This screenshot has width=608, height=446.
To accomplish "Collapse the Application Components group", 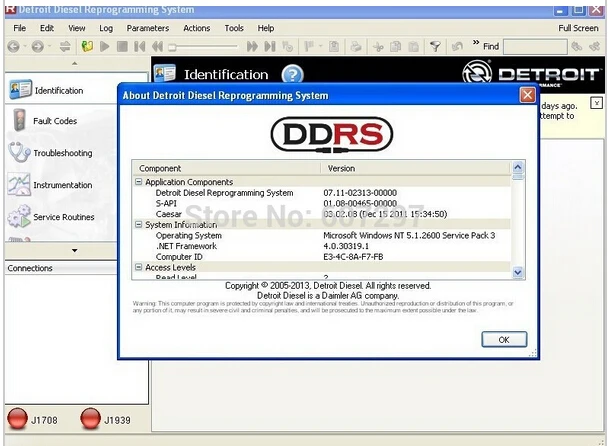I will (x=139, y=182).
